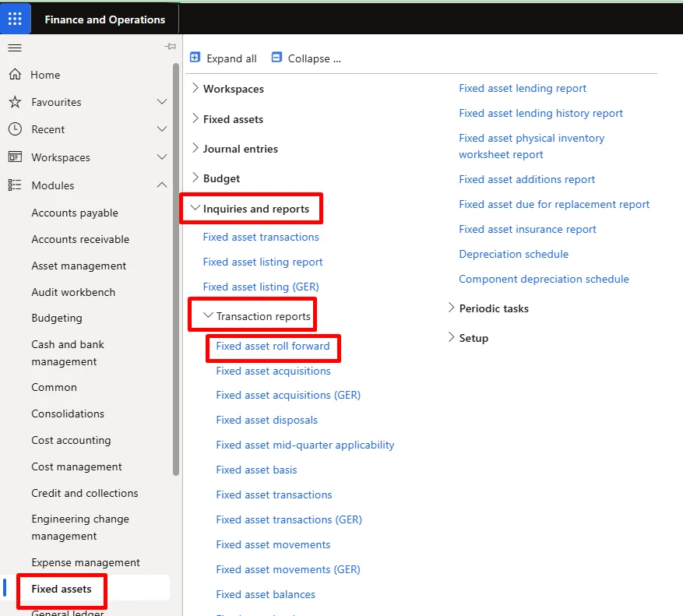The width and height of the screenshot is (683, 616).
Task: Open Component depreciation schedule
Action: click(x=544, y=279)
